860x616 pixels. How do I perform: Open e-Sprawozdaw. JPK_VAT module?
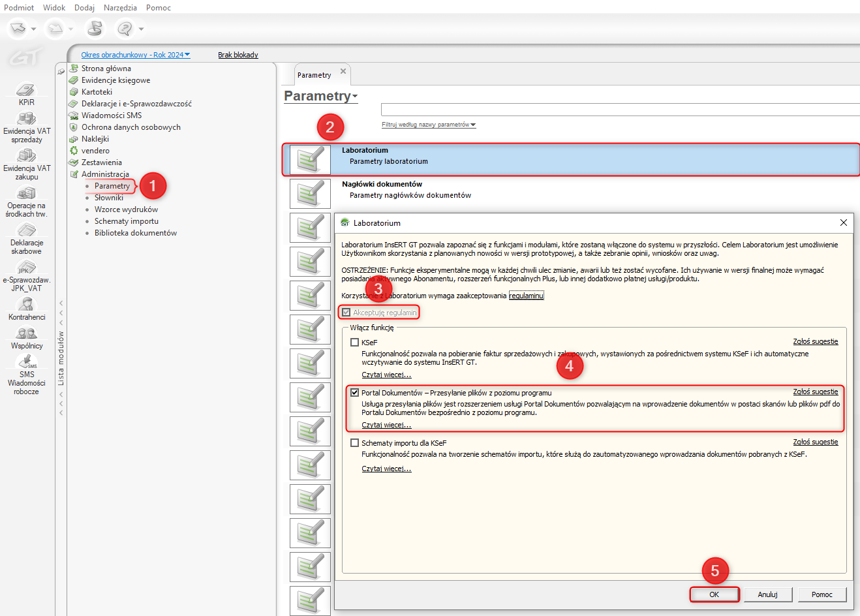click(27, 276)
